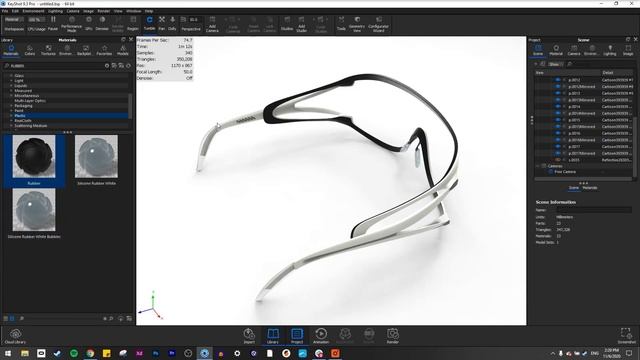This screenshot has width=640, height=360.
Task: Open the Environment menu
Action: pyautogui.click(x=33, y=11)
